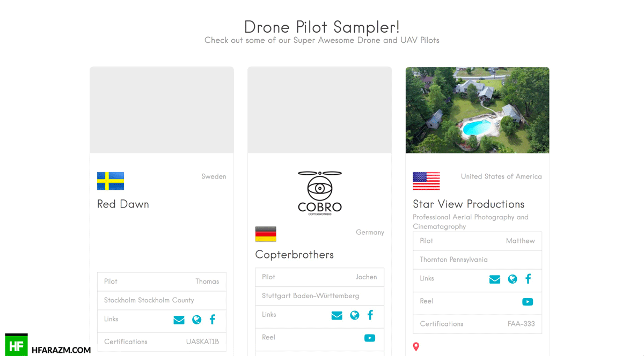This screenshot has height=356, width=644.
Task: Open Copterbrothers Facebook icon
Action: (x=370, y=315)
